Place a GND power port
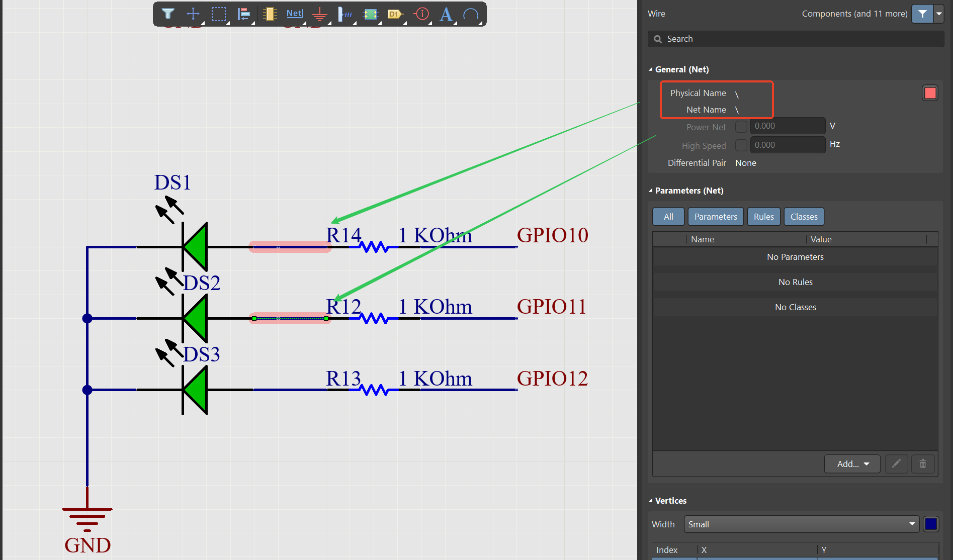 coord(320,14)
